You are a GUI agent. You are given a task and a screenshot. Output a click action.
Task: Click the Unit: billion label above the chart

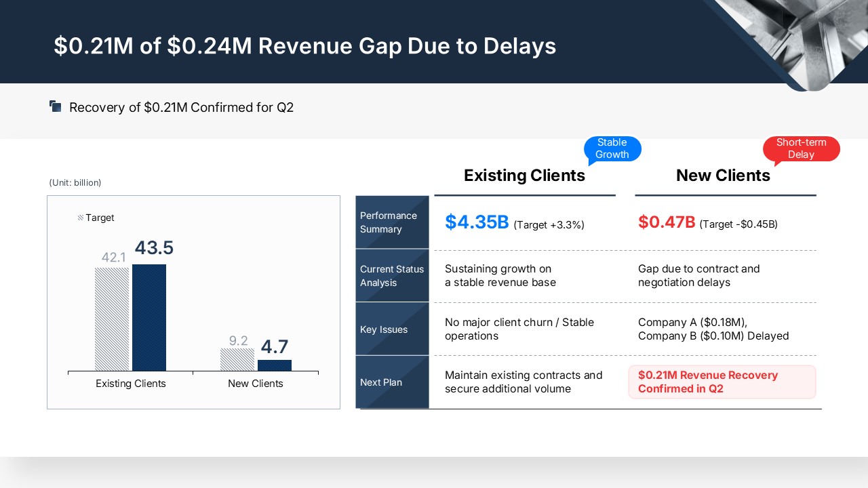(x=75, y=183)
